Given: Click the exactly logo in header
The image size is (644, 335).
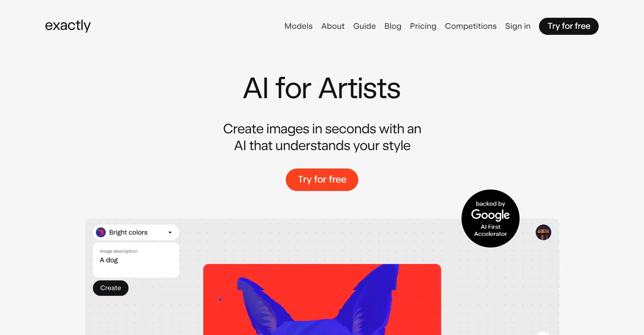Looking at the screenshot, I should [x=68, y=25].
